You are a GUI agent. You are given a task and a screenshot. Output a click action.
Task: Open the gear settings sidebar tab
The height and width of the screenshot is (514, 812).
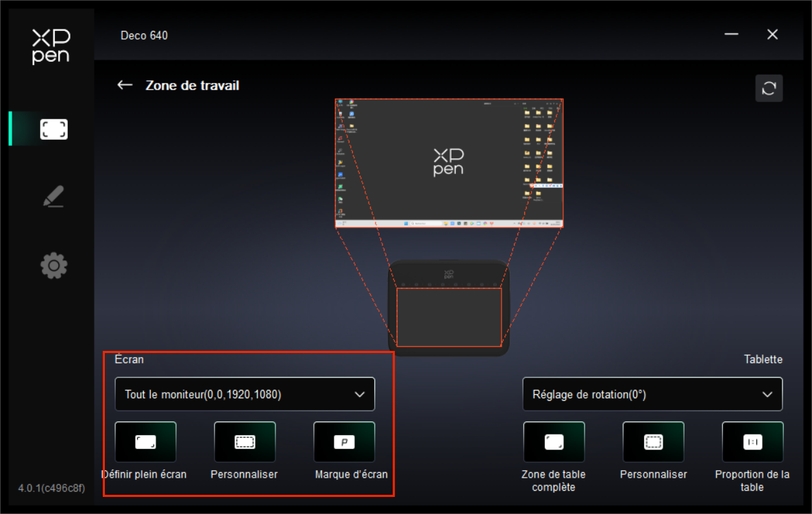[53, 265]
